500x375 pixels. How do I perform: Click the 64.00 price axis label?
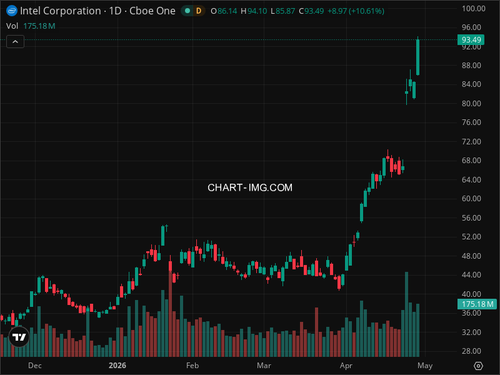(x=471, y=180)
